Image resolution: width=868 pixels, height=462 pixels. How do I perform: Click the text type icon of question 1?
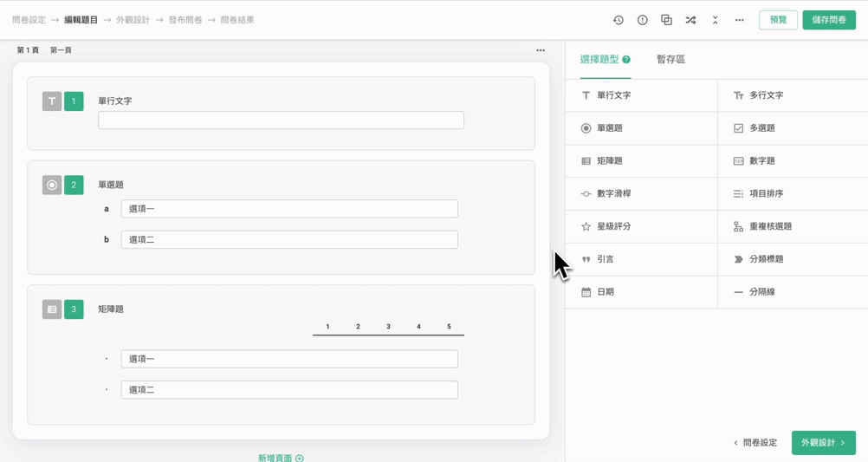[x=52, y=101]
